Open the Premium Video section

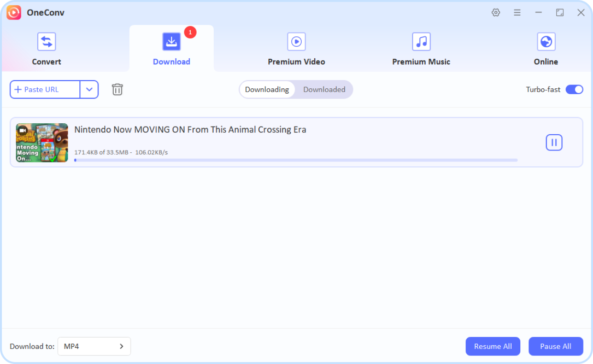pos(296,48)
